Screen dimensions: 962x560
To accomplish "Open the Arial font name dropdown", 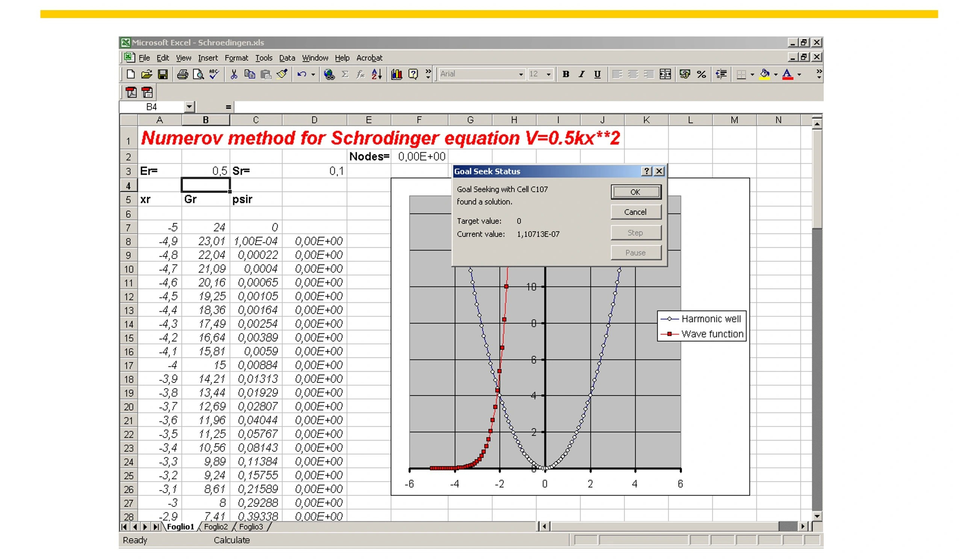I will [x=521, y=74].
